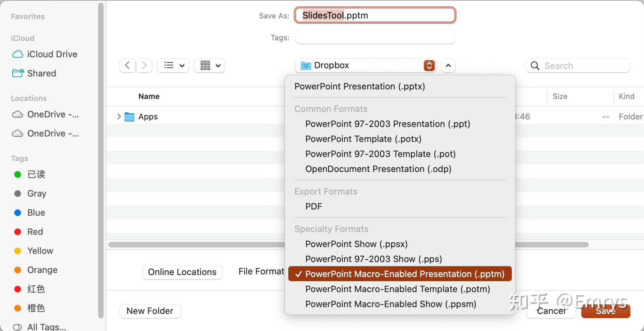
Task: Choose PowerPoint Presentation (.pptx) format
Action: 359,86
